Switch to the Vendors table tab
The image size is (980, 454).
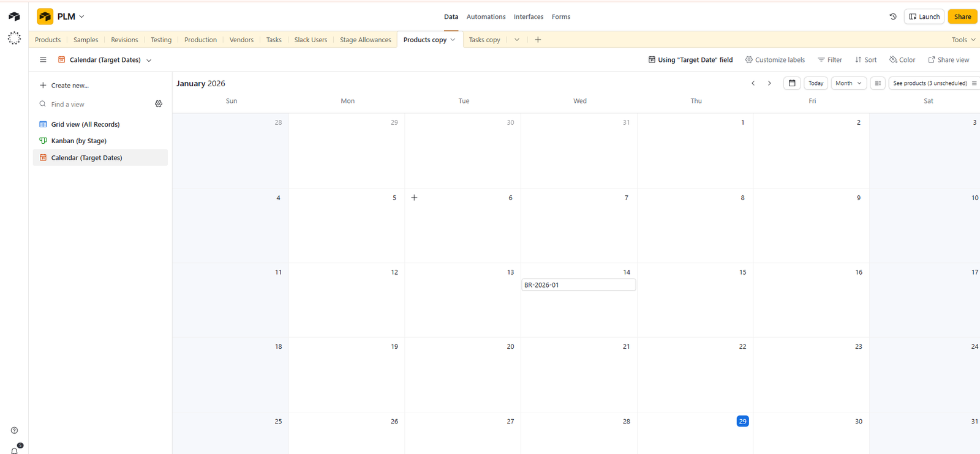tap(241, 40)
